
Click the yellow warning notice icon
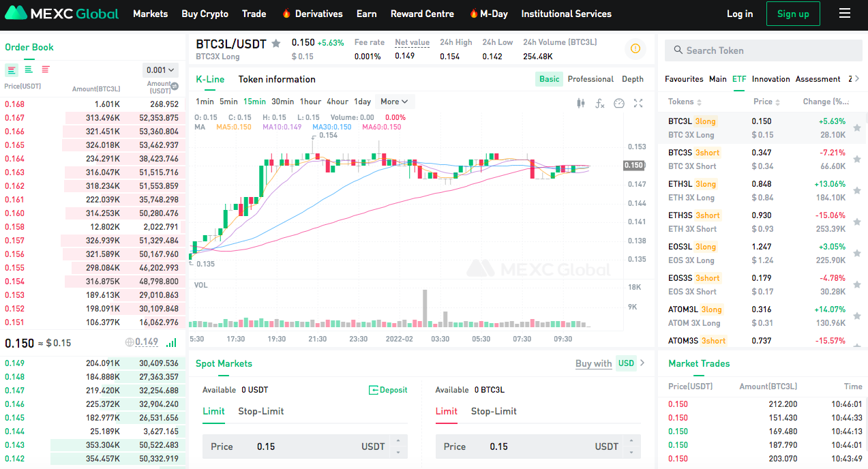click(635, 48)
